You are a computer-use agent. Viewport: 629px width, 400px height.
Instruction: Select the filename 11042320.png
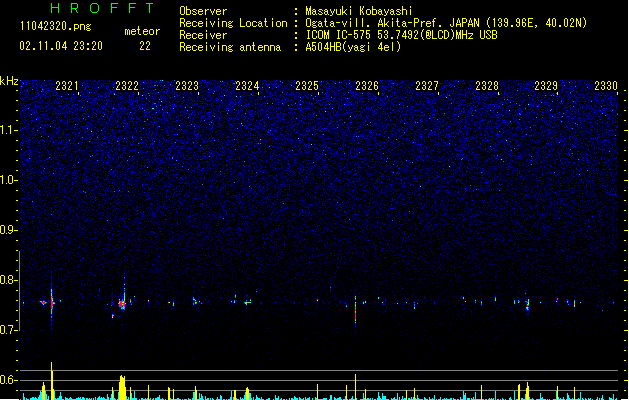pyautogui.click(x=56, y=26)
